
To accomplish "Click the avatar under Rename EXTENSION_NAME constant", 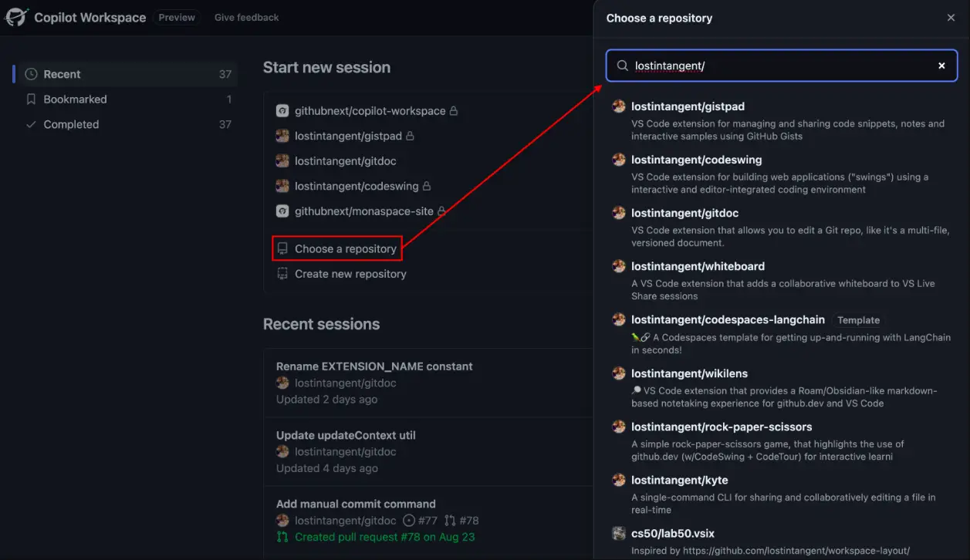I will pyautogui.click(x=282, y=383).
